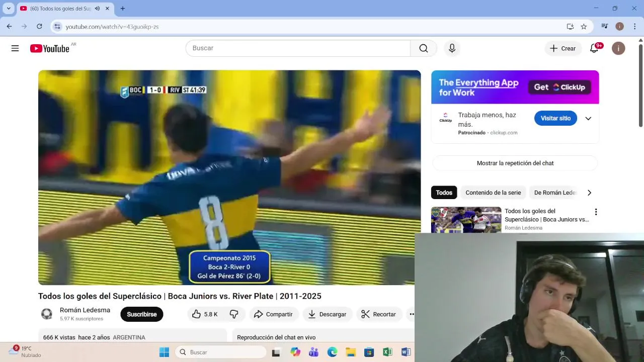Screen dimensions: 644x362
Task: Click Visitar sitio on the ad
Action: (555, 118)
